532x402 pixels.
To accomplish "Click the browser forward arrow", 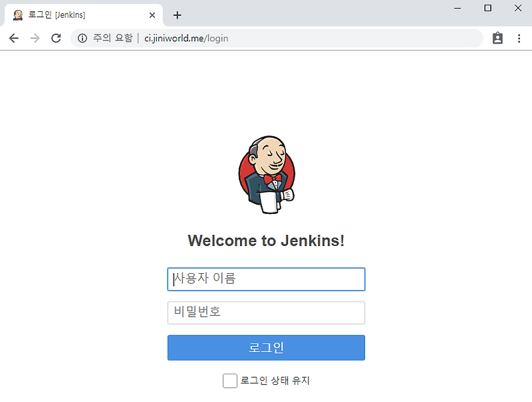I will 35,38.
